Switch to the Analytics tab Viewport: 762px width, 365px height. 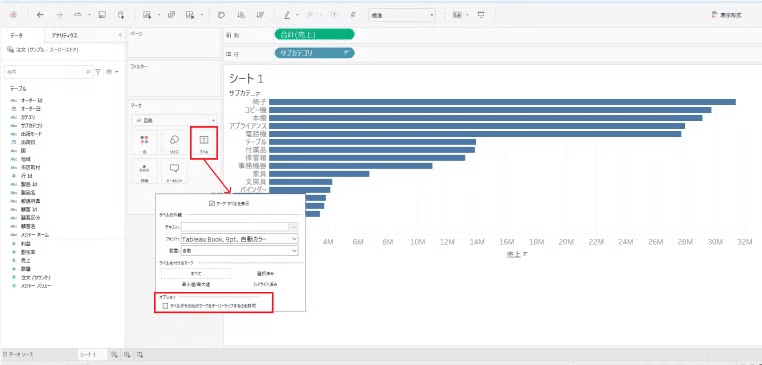coord(65,35)
